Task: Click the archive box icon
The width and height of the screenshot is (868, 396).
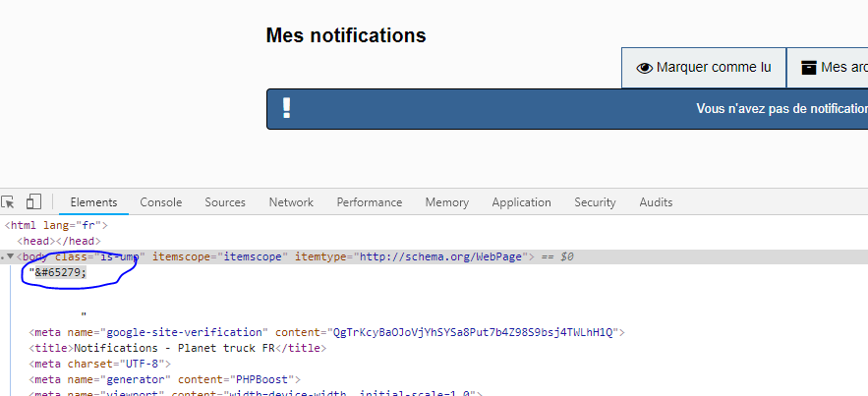Action: [x=809, y=68]
